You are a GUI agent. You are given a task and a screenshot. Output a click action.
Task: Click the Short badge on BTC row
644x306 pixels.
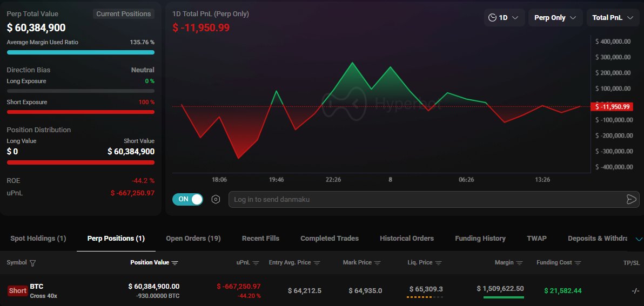[x=18, y=291]
